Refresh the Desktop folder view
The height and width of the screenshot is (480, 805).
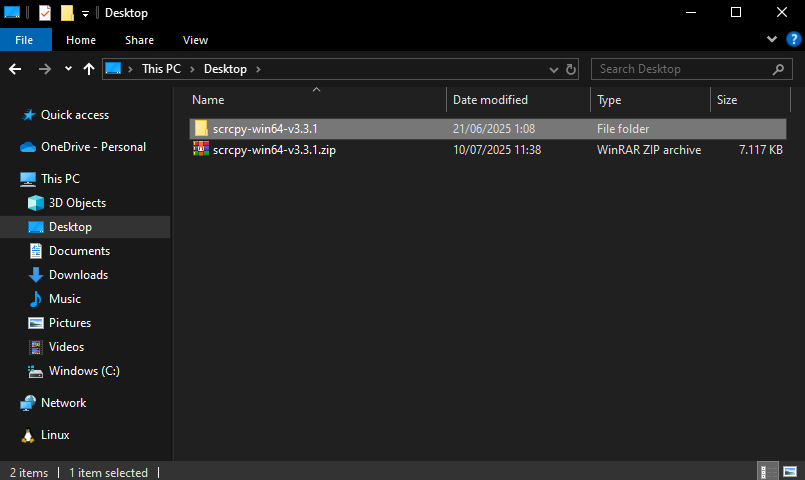click(x=571, y=69)
